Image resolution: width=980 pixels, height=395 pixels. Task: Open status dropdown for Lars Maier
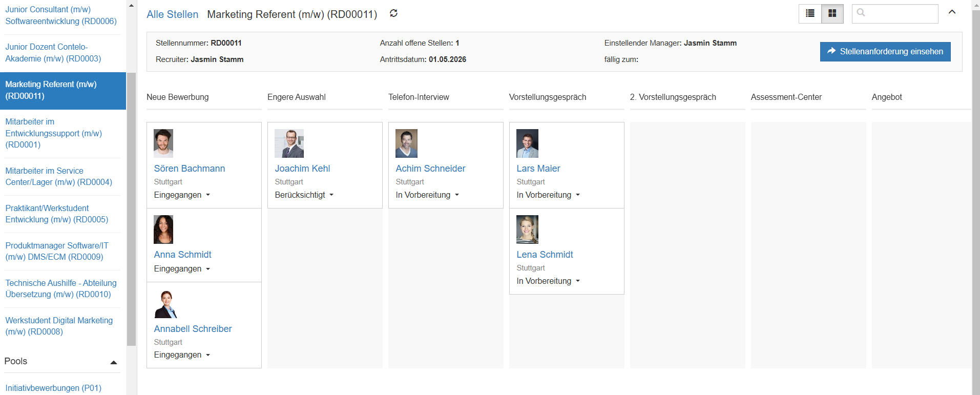[548, 195]
